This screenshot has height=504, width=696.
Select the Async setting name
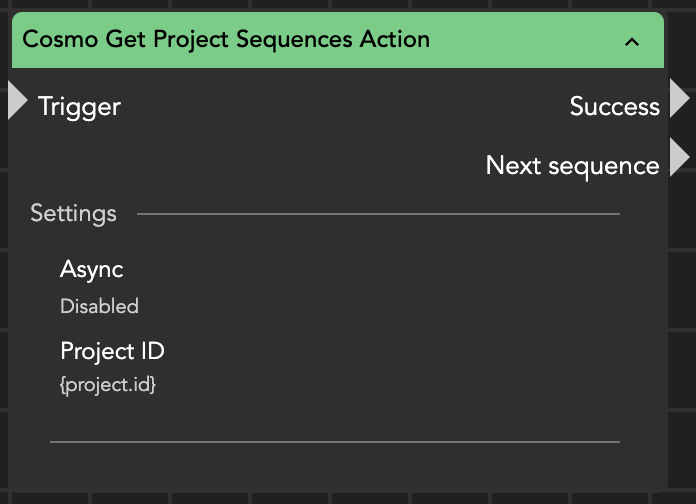pos(92,269)
